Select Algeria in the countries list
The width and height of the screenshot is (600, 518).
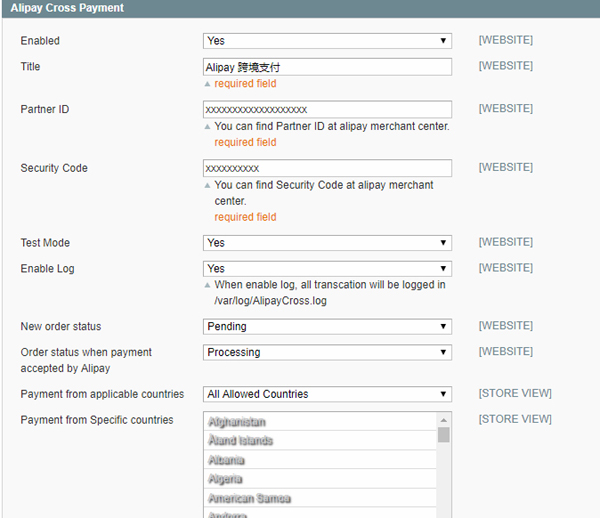(x=225, y=479)
